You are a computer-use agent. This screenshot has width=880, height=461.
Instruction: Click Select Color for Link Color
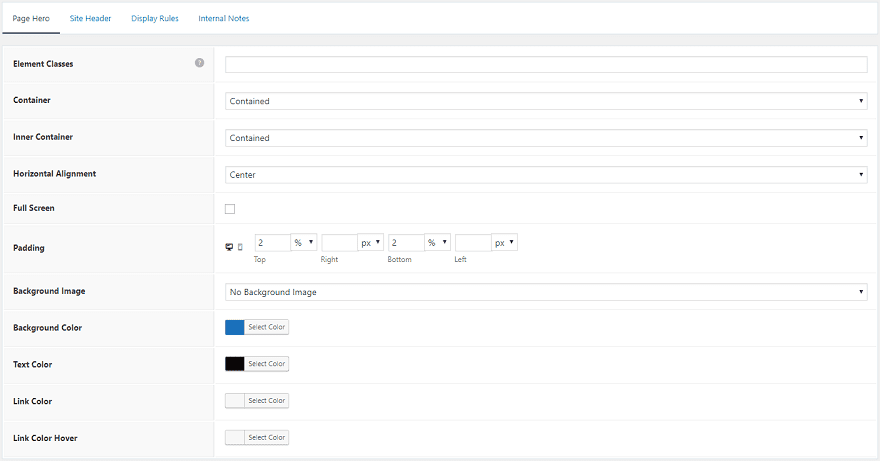(x=267, y=401)
